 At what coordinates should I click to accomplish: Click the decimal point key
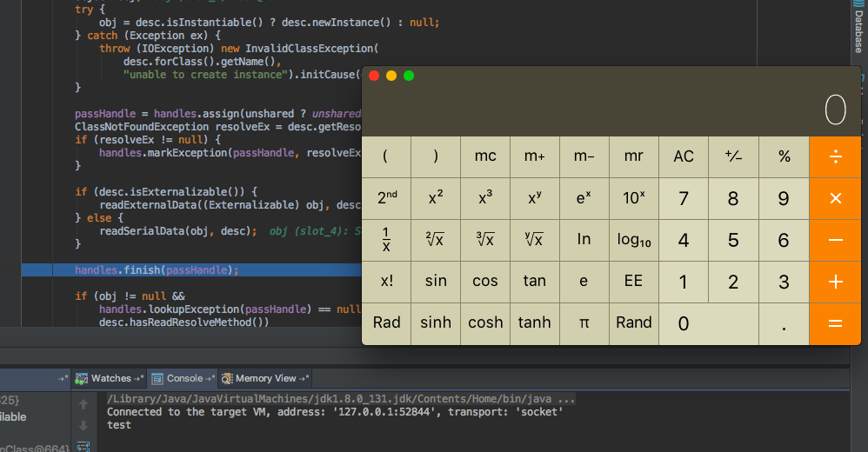coord(784,323)
